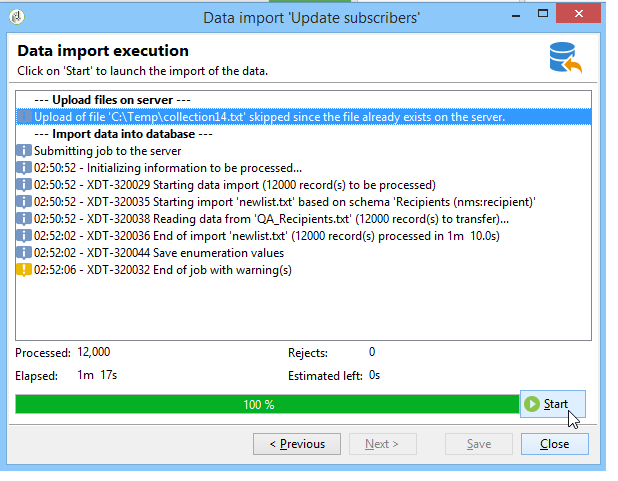Click the green play icon on Start
This screenshot has height=481, width=618.
532,404
